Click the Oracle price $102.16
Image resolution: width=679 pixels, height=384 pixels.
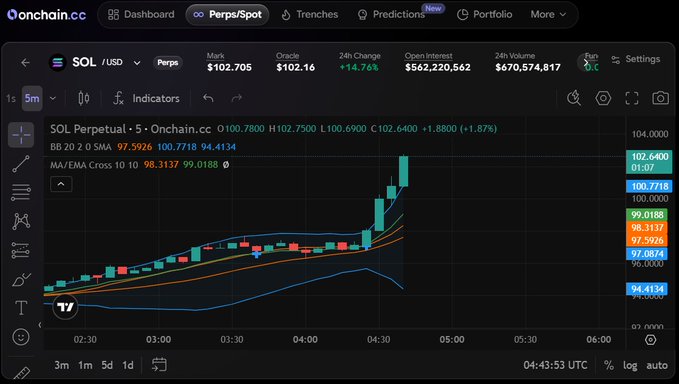[x=295, y=67]
